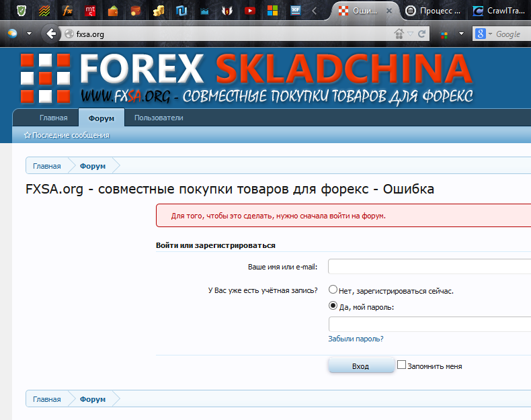Open the red purse with coin pinned tab
The height and width of the screenshot is (420, 531).
136,11
